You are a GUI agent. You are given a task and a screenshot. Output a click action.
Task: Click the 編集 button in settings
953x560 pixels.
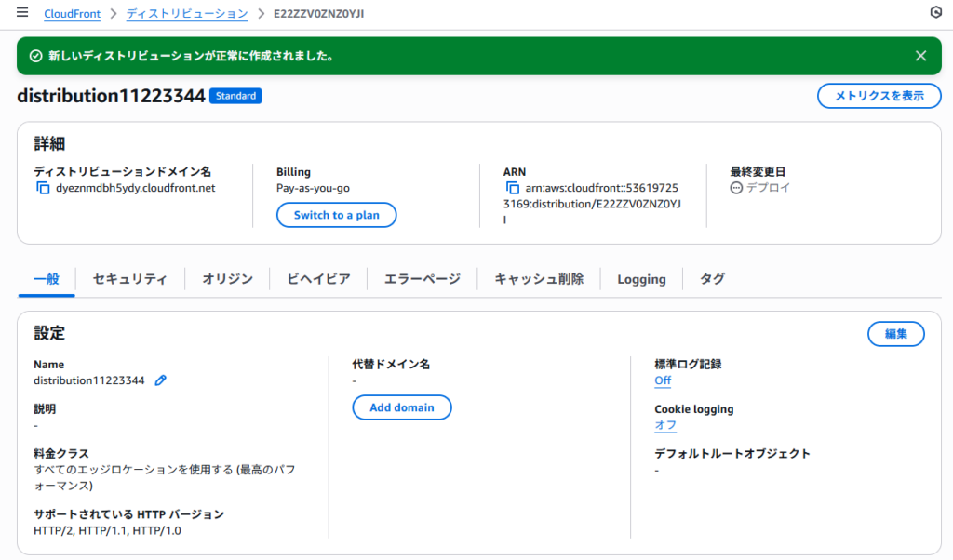895,334
